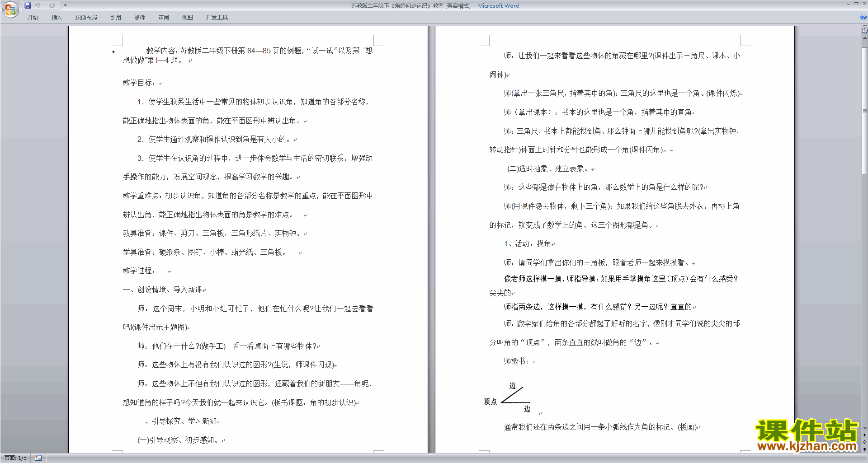Open the Office button menu

tap(10, 9)
